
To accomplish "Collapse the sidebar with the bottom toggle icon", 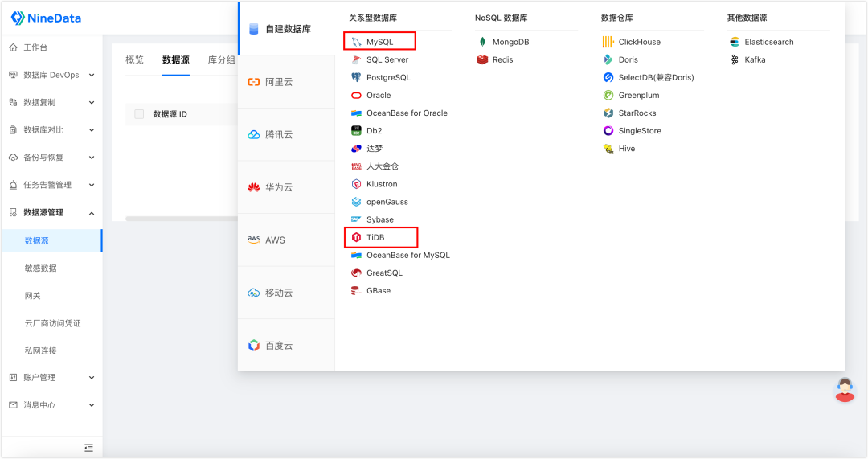I will pos(88,448).
